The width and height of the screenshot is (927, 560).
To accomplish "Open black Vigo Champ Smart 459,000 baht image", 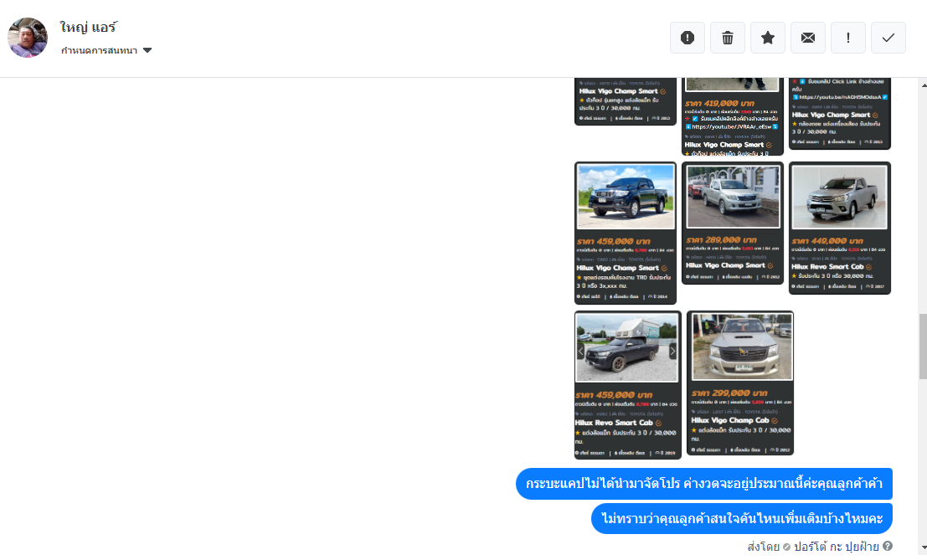I will 626,197.
